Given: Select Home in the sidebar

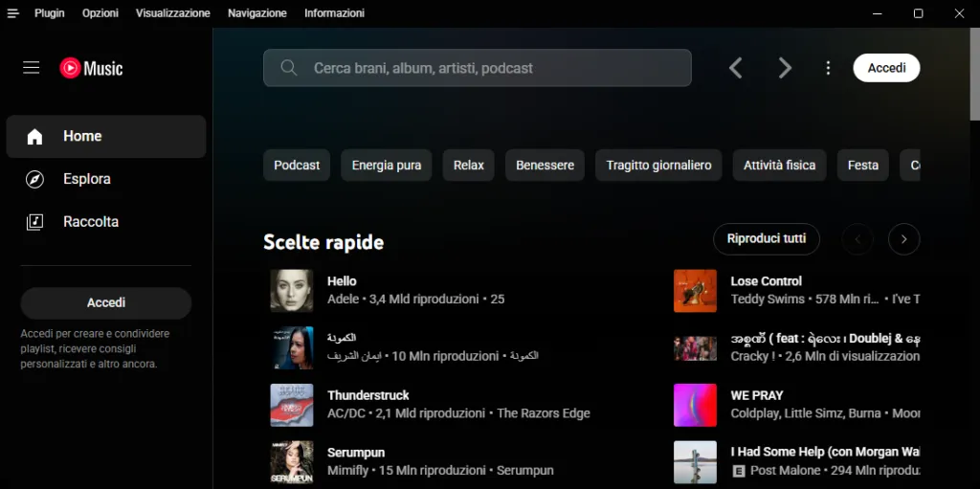Looking at the screenshot, I should 106,136.
